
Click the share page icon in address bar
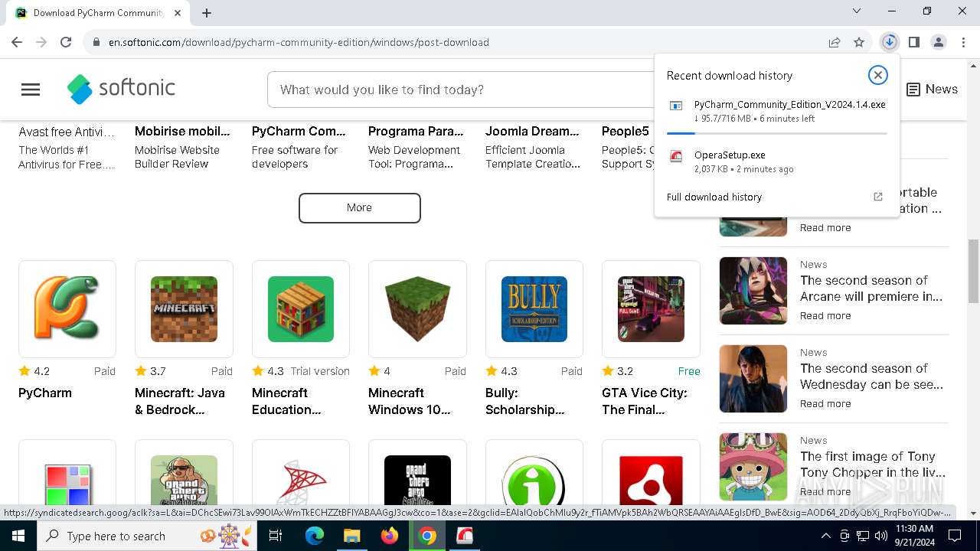(835, 42)
